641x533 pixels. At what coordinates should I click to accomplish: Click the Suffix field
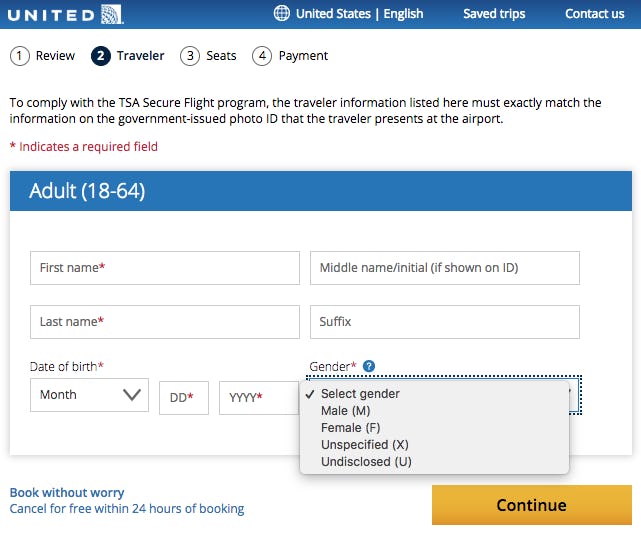[x=444, y=322]
